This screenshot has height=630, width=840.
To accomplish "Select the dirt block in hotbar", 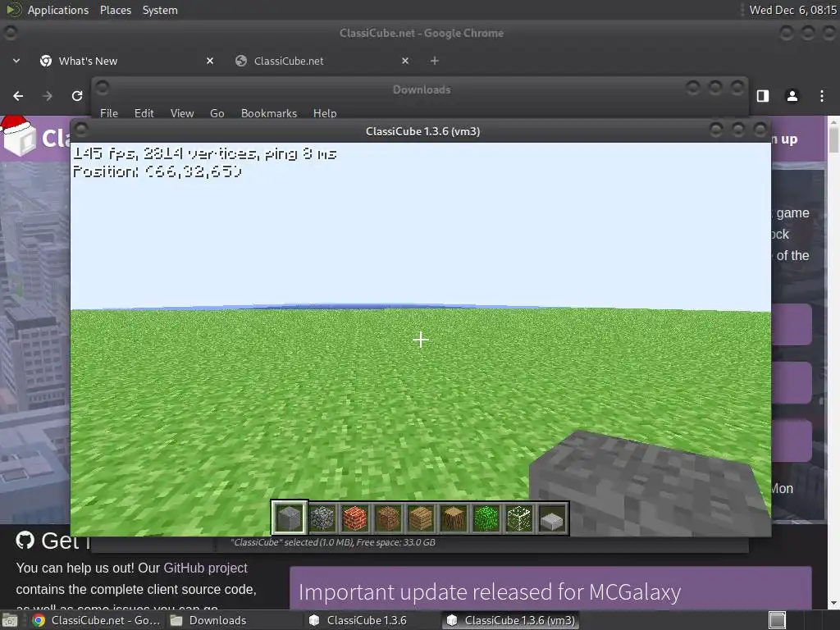I will tap(388, 518).
